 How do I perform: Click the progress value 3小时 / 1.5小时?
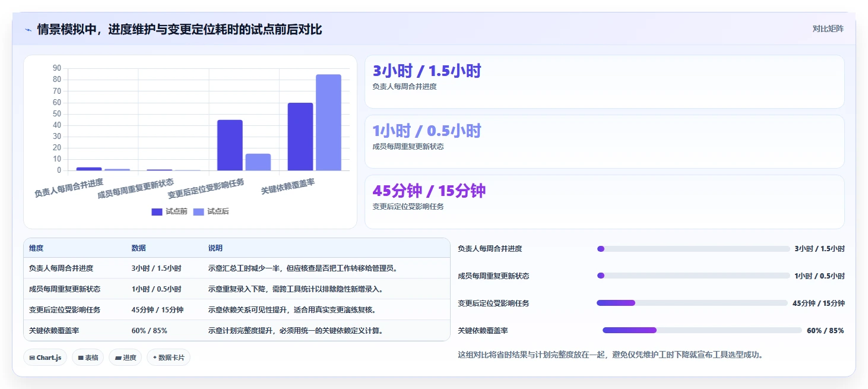tap(820, 249)
